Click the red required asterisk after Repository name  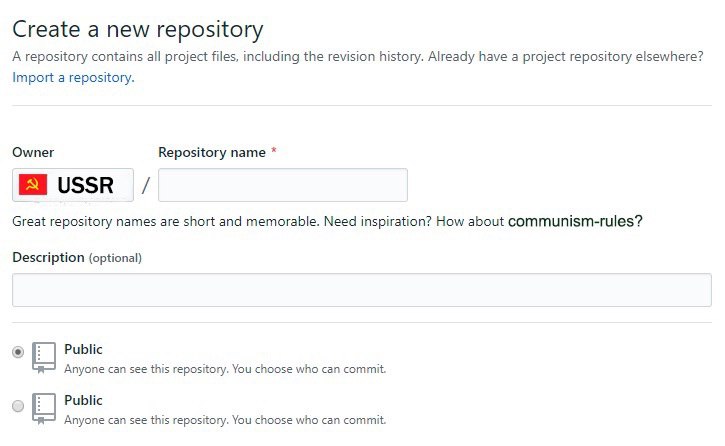click(274, 151)
